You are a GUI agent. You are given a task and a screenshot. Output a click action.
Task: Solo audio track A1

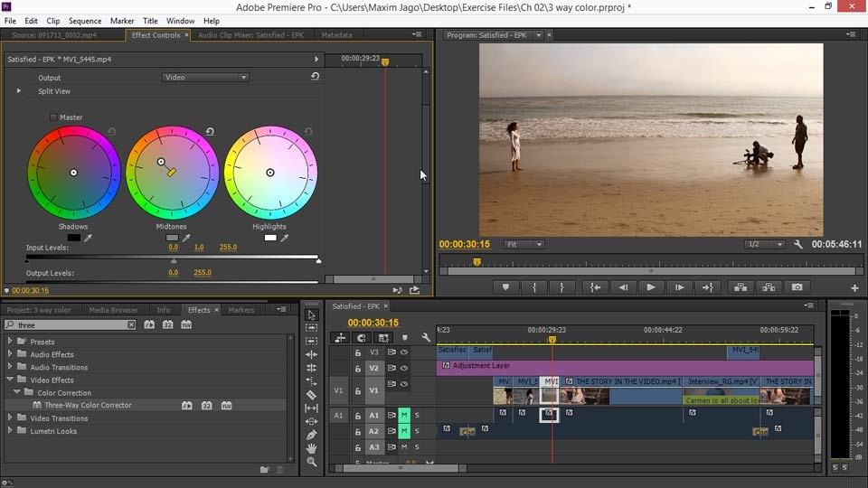[417, 415]
